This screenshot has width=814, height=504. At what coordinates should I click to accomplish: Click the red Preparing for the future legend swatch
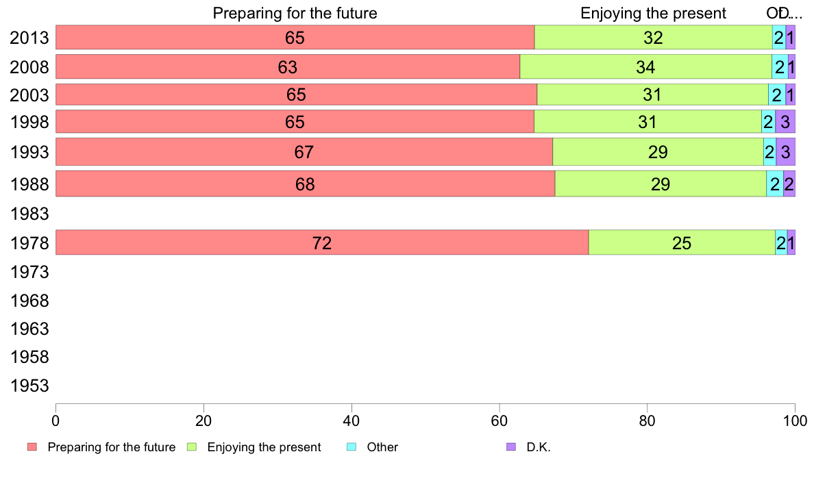coord(32,447)
